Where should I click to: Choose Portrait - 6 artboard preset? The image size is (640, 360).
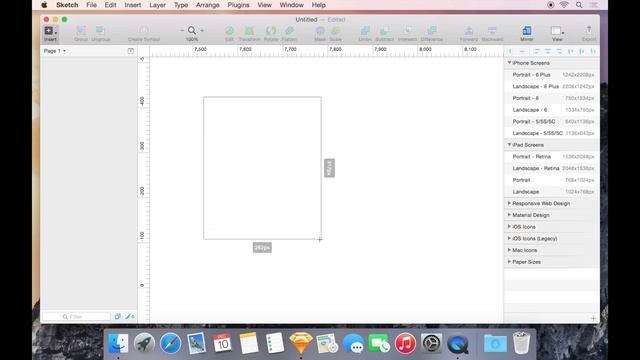(552, 98)
